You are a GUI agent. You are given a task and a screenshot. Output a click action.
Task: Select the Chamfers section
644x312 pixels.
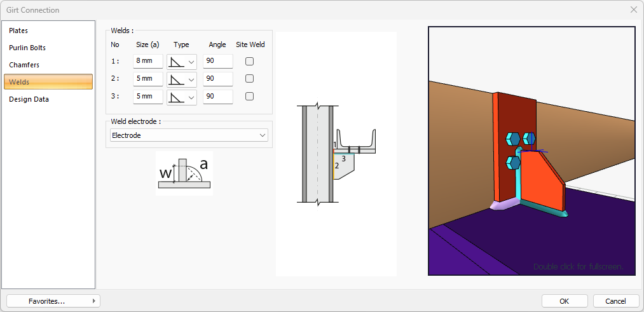tap(24, 65)
